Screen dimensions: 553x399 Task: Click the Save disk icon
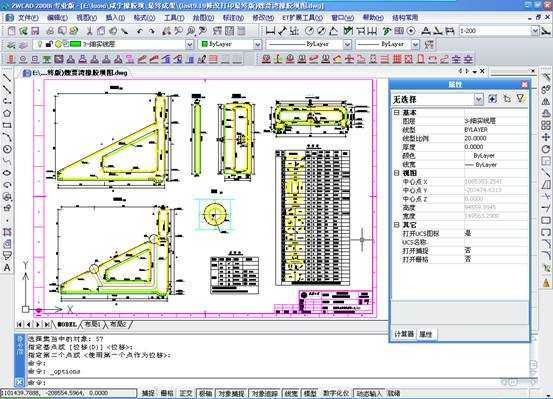(35, 31)
